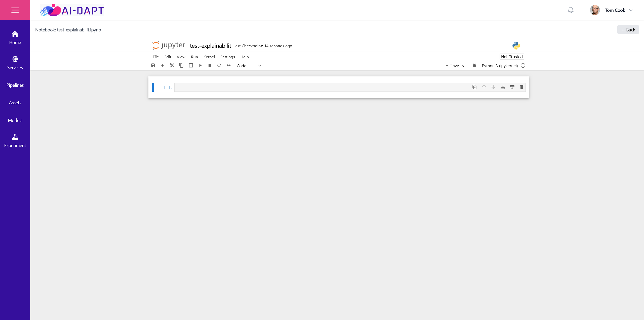Expand the Open in... dropdown
Viewport: 644px width, 320px height.
point(456,66)
